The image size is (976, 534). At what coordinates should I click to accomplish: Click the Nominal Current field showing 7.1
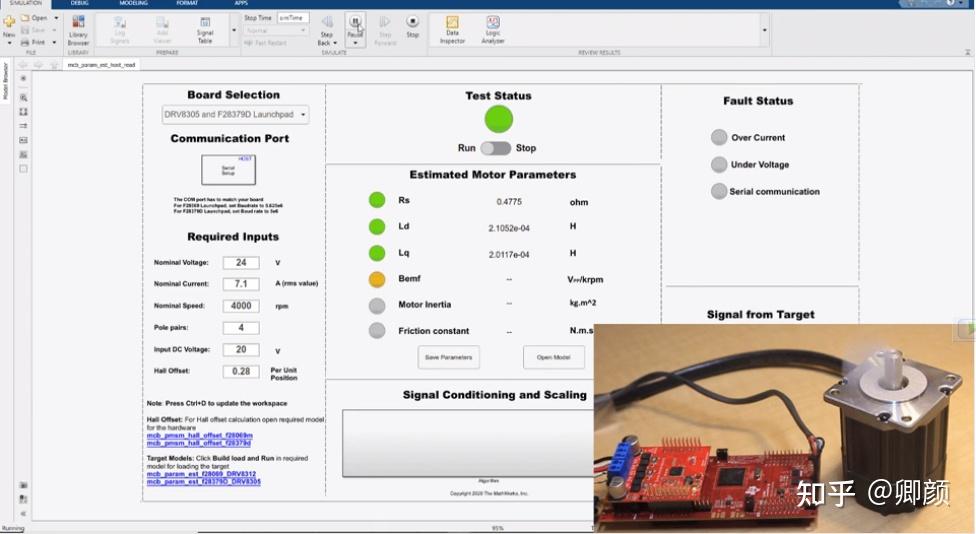[x=241, y=284]
